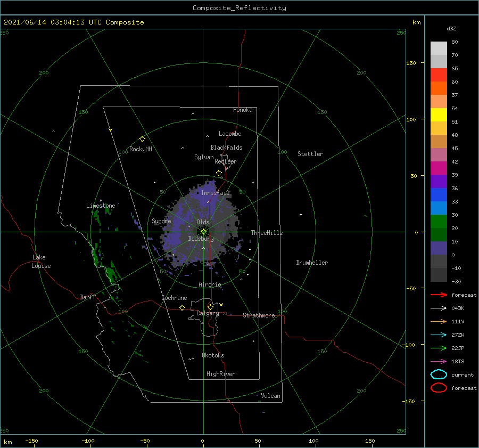
Task: Click the Blackfalds label
Action: click(226, 148)
